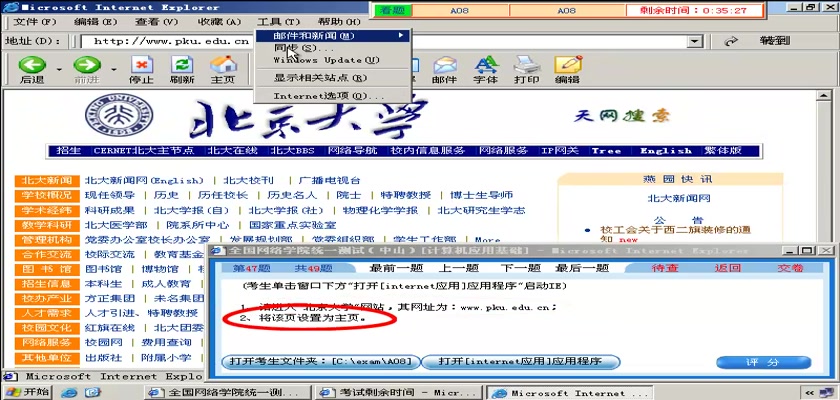Open the 网络导航 link
Viewport: 840px width, 400px height.
point(352,151)
